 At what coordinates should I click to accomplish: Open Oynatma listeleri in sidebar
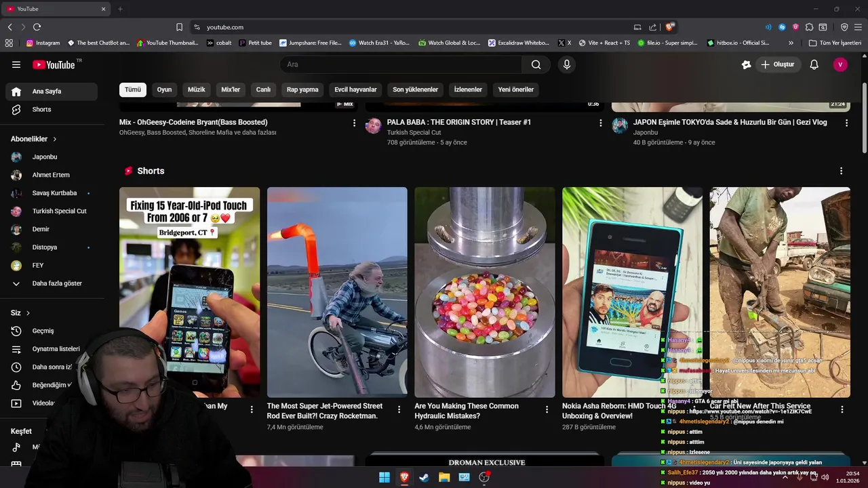pyautogui.click(x=52, y=349)
